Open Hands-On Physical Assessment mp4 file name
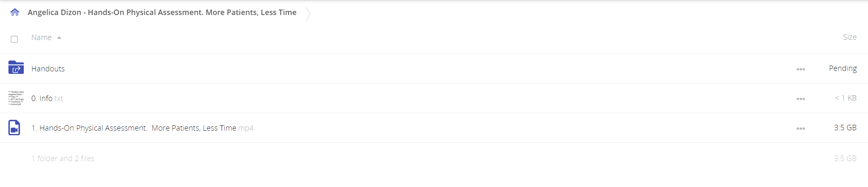 coord(142,128)
